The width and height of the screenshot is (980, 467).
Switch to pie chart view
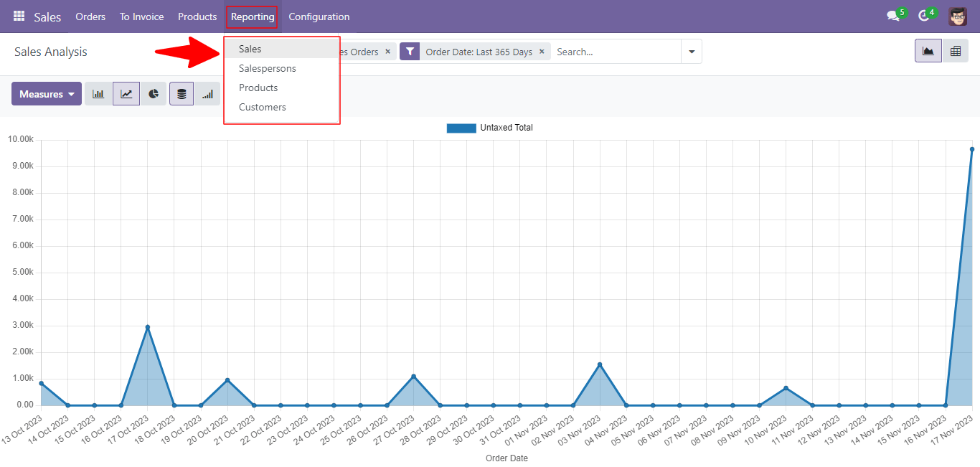[x=154, y=94]
